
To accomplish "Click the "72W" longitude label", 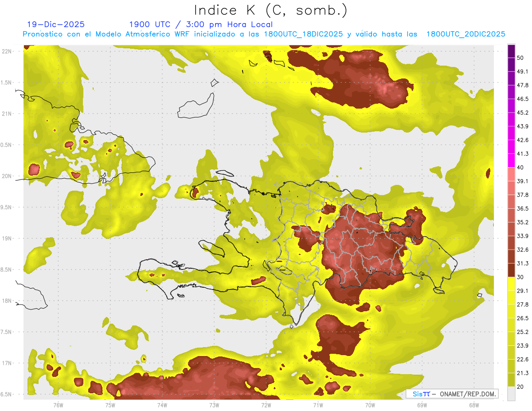I will (x=266, y=405).
